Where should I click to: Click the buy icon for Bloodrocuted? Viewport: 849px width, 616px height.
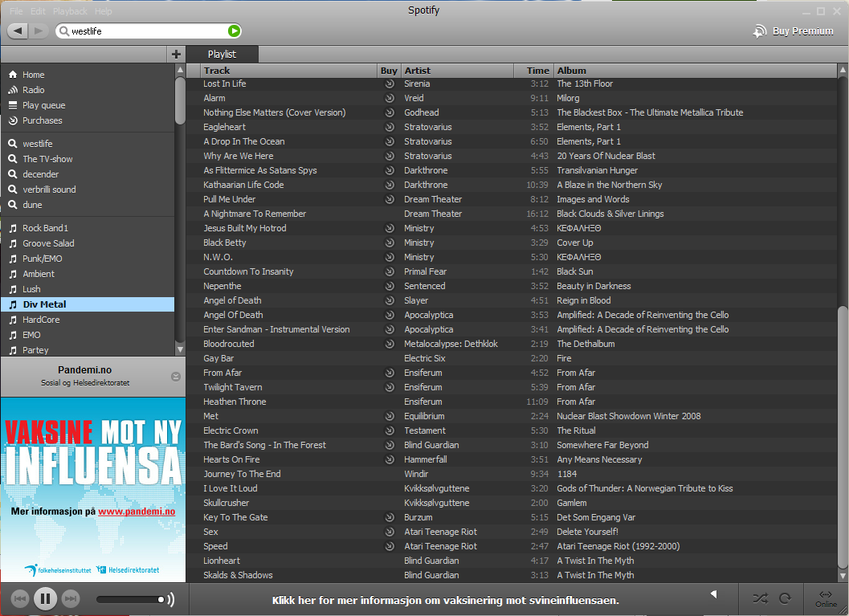[390, 344]
